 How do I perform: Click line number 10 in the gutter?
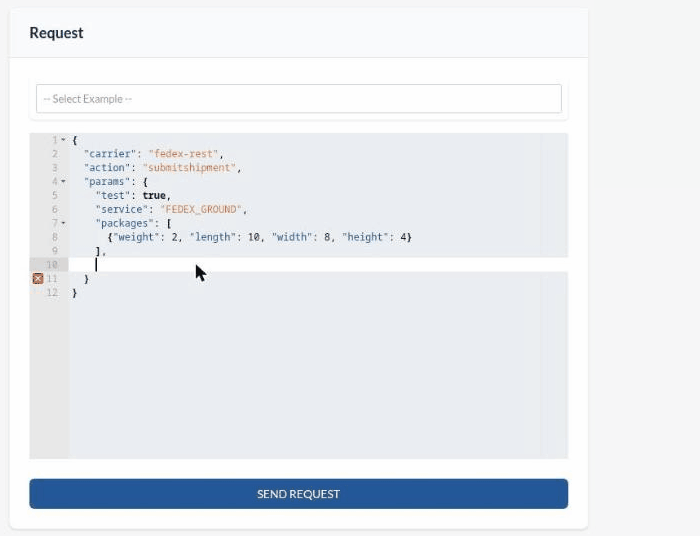point(52,265)
